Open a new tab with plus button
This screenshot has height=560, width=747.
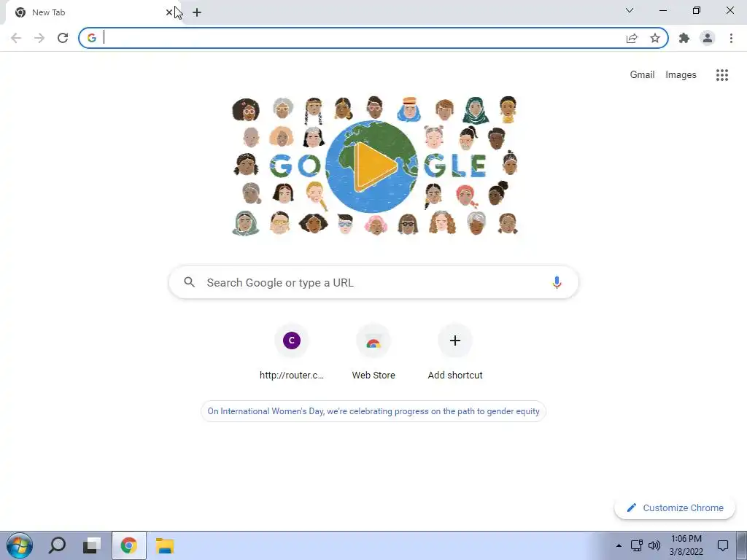pyautogui.click(x=197, y=12)
